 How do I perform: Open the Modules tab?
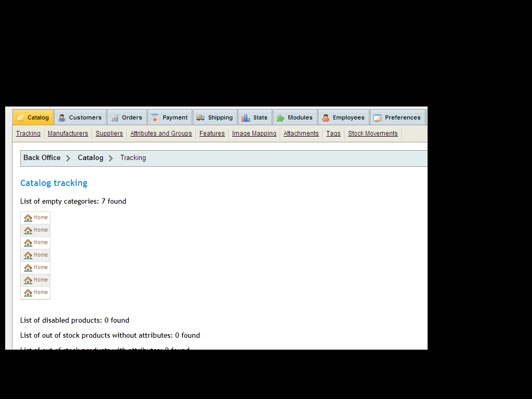pyautogui.click(x=295, y=117)
